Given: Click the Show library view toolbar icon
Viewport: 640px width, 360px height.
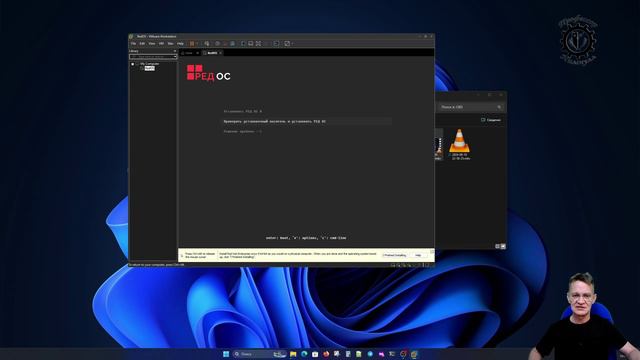Looking at the screenshot, I should click(243, 43).
